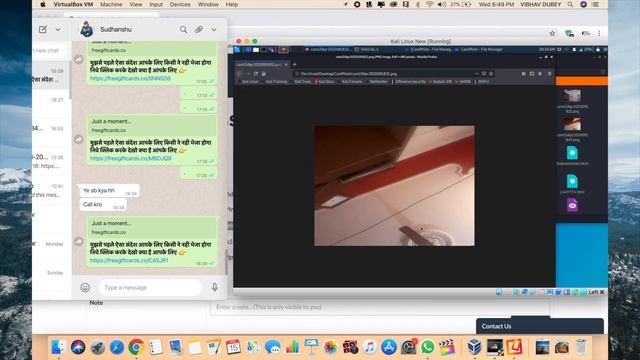Open Spotlight search in the menu bar
The height and width of the screenshot is (360, 640).
pyautogui.click(x=570, y=4)
